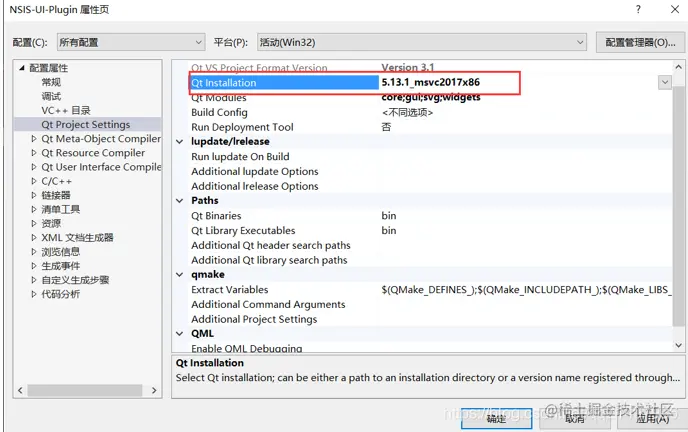Select Run lupdate On Build property
The height and width of the screenshot is (432, 688).
240,157
